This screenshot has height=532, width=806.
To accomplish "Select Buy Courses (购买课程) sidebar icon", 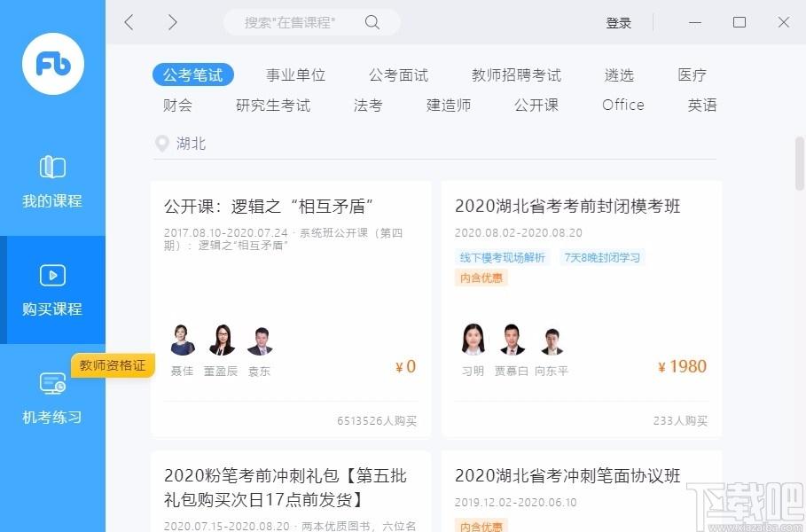I will click(52, 276).
